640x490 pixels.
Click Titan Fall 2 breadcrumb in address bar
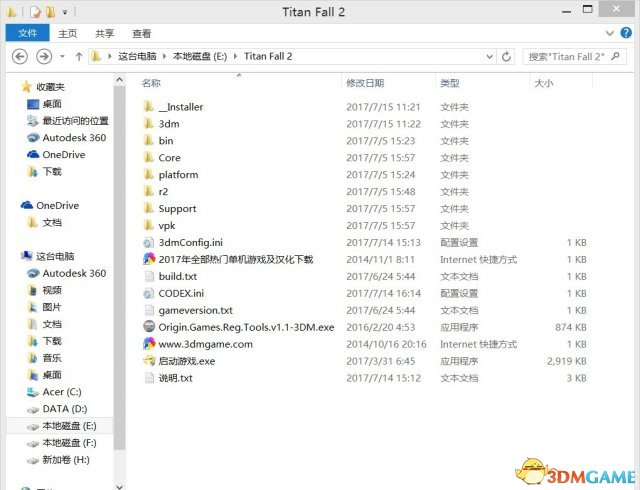268,56
